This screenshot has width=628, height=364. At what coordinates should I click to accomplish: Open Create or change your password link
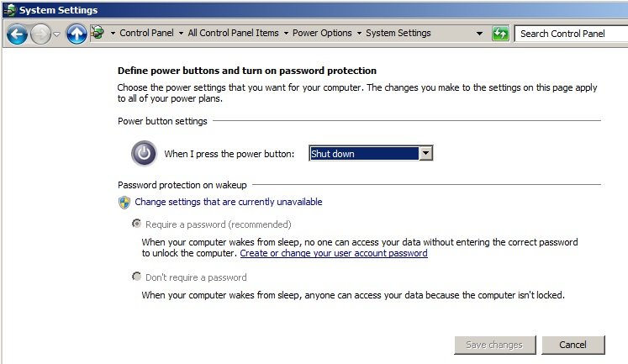pyautogui.click(x=334, y=253)
